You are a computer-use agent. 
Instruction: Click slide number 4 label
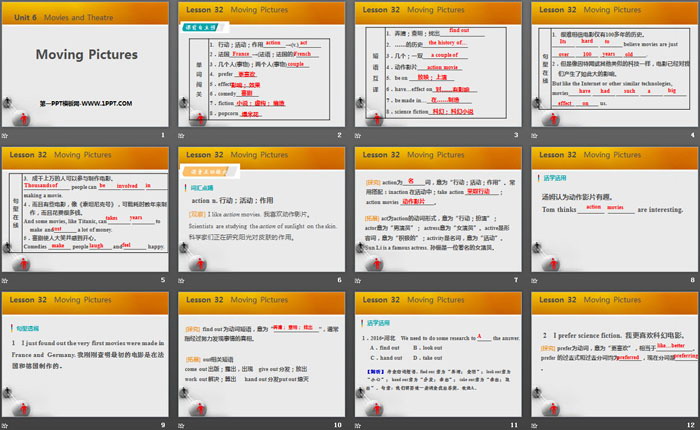pos(693,135)
